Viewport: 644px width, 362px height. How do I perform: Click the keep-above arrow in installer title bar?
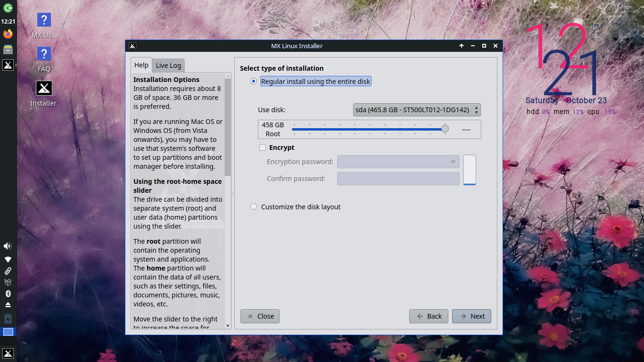(x=462, y=46)
